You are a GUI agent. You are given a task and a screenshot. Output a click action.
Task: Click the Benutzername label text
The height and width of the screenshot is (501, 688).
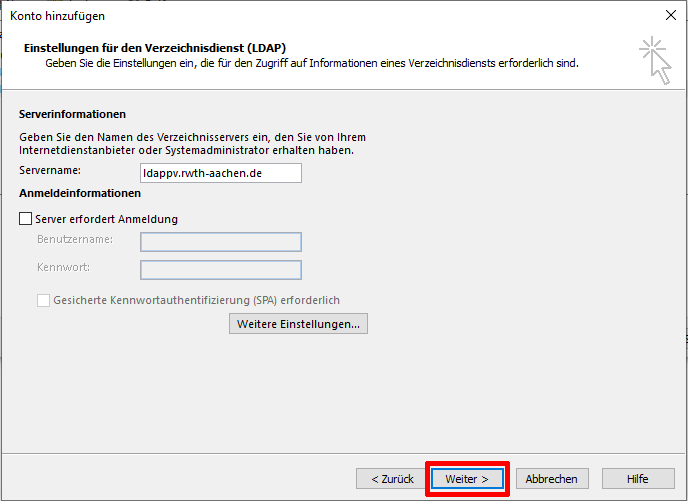[74, 240]
